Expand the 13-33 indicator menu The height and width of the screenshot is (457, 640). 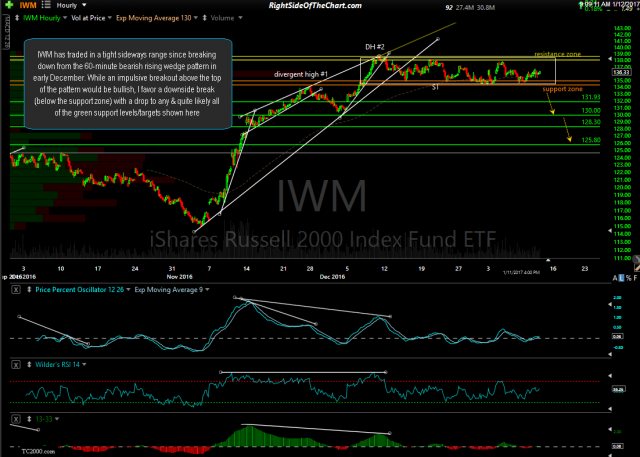[57, 419]
